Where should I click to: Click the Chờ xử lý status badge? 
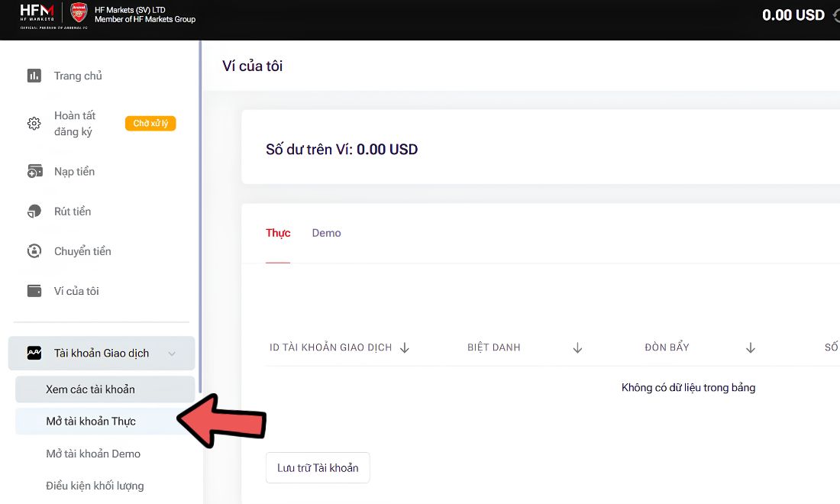150,123
